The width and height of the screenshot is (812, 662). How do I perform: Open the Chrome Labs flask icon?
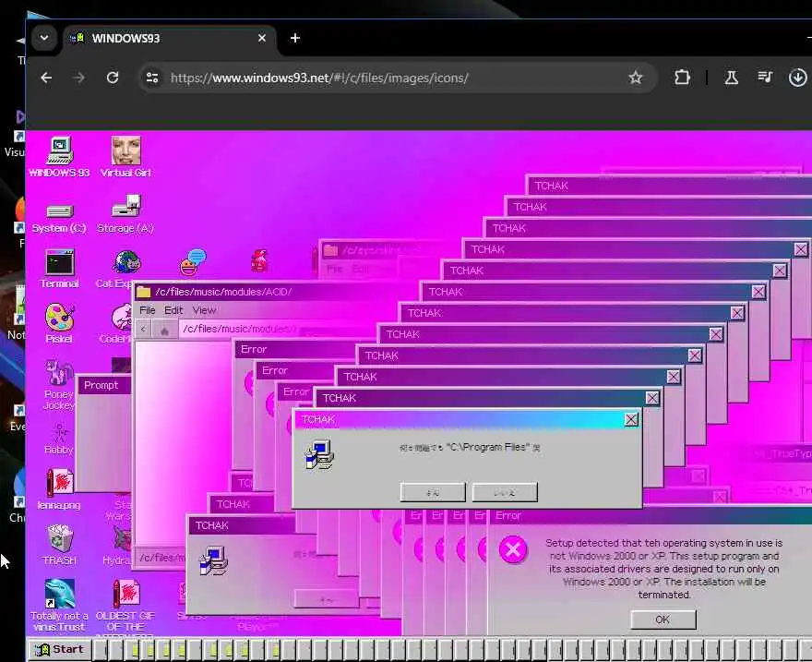pos(731,78)
